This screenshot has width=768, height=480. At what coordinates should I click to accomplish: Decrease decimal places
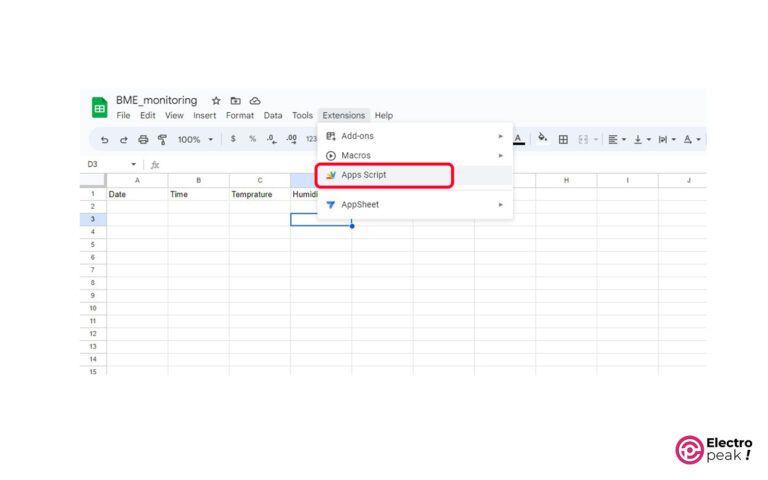tap(272, 139)
